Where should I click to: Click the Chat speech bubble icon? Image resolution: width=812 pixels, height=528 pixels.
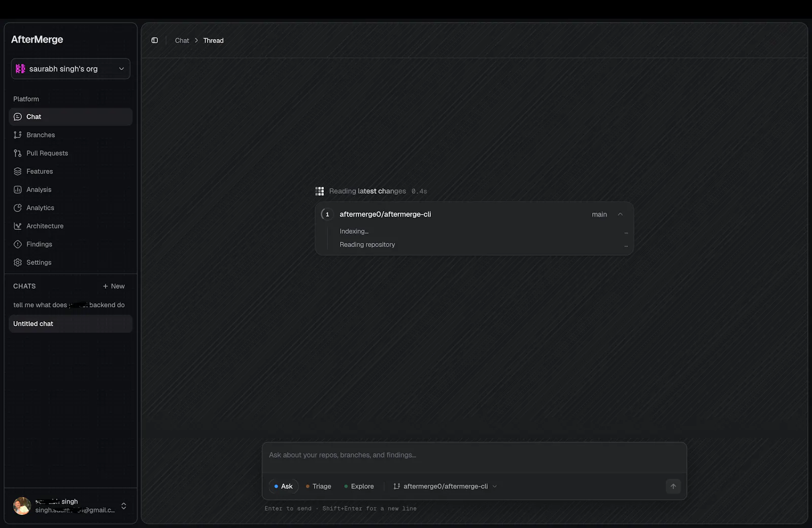pos(18,117)
